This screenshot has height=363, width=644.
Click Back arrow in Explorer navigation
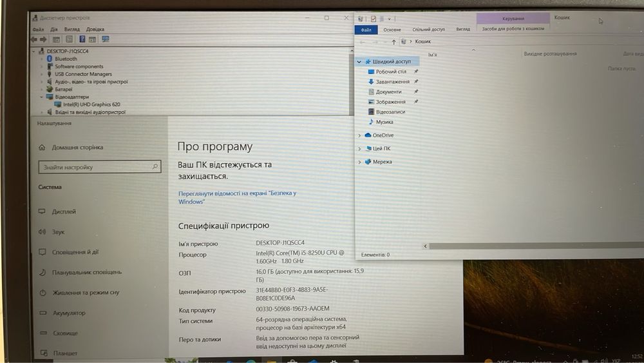[362, 42]
